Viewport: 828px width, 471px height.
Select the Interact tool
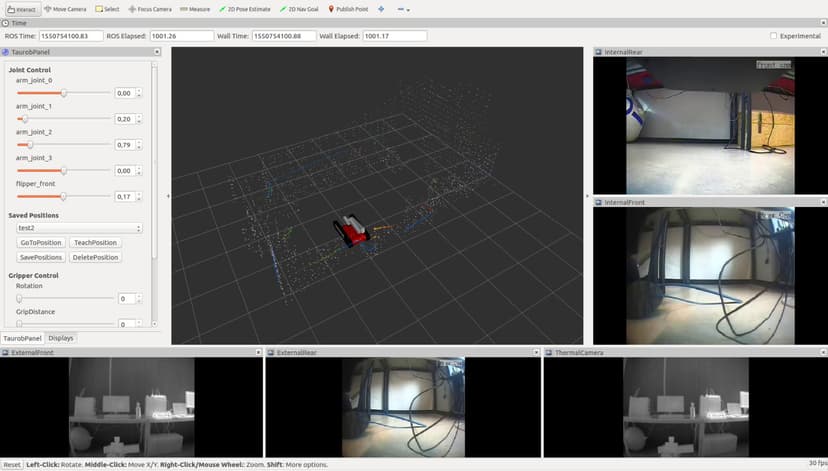click(x=20, y=9)
